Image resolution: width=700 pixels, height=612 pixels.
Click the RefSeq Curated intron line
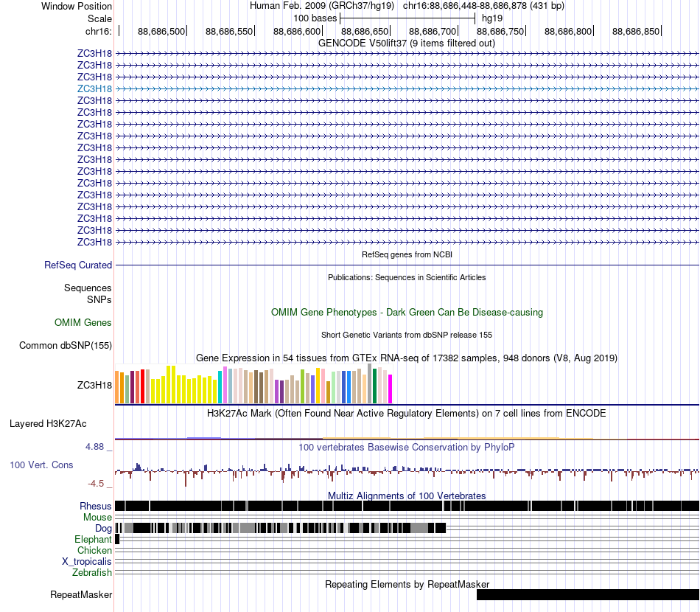[x=407, y=265]
